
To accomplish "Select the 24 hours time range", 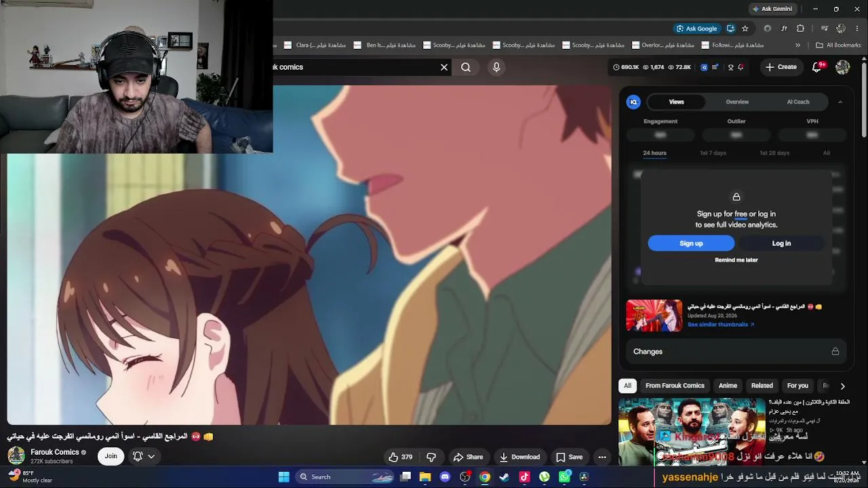I will coord(654,153).
